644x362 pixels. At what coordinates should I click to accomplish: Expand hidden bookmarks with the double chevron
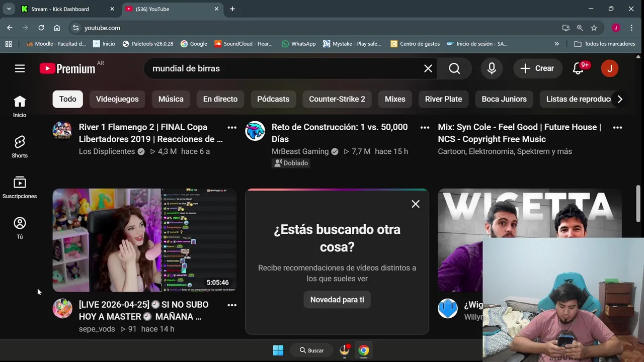(556, 44)
